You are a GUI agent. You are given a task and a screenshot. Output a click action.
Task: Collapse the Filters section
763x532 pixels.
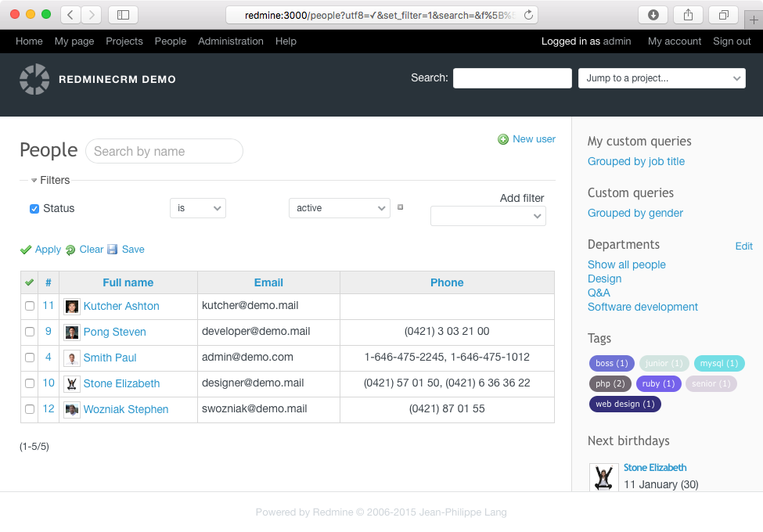34,181
